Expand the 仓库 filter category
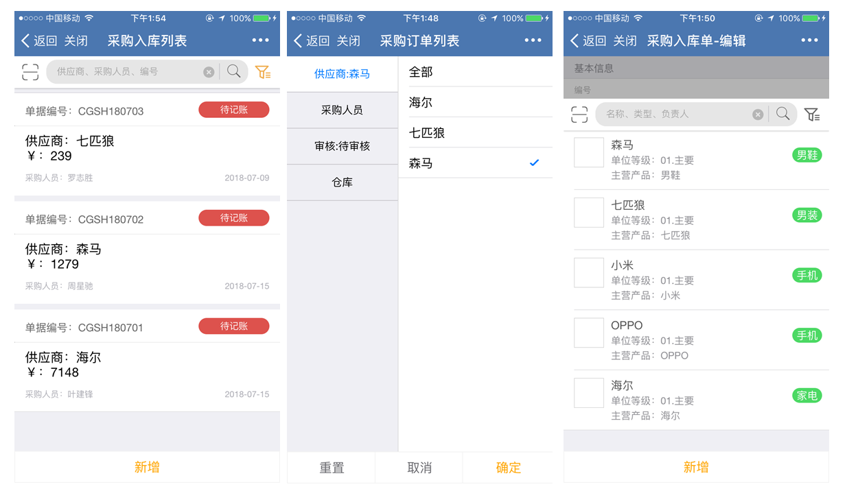This screenshot has width=847, height=504. tap(342, 183)
